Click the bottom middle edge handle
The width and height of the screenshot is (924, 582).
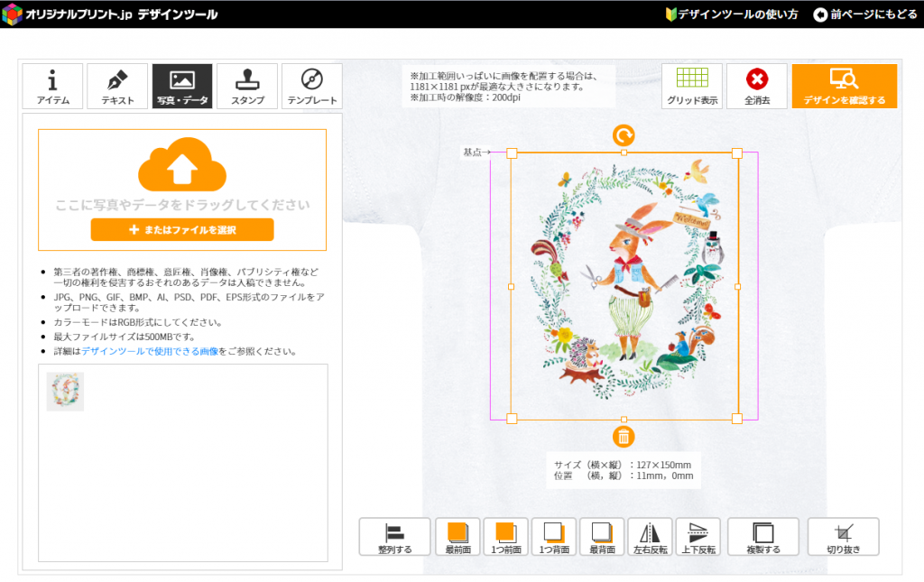pos(624,420)
